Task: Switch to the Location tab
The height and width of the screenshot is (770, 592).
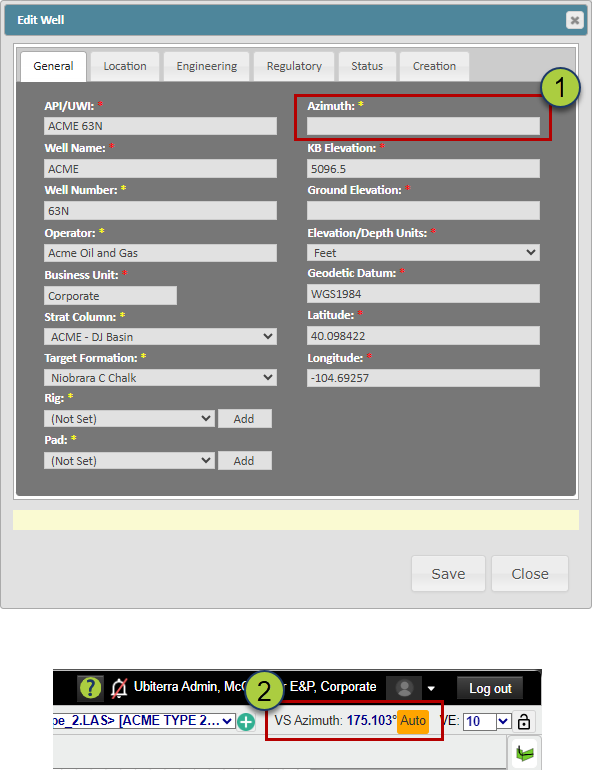Action: pyautogui.click(x=125, y=66)
